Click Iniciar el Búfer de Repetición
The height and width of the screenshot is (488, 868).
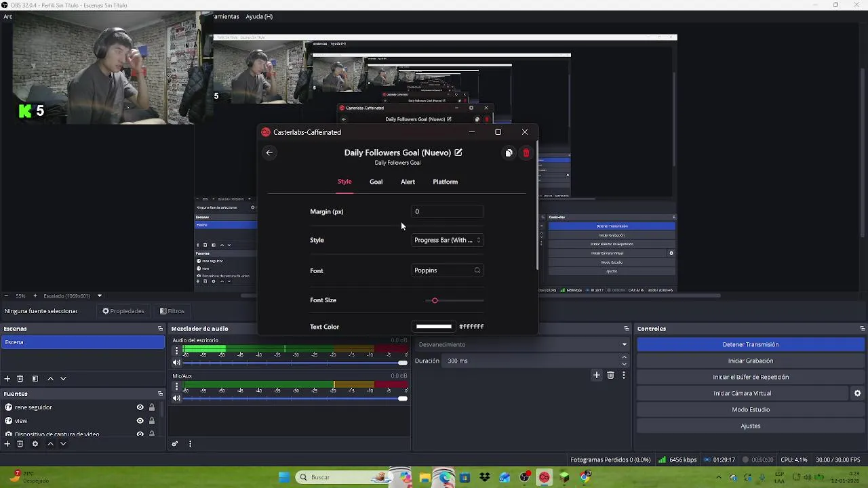pyautogui.click(x=750, y=377)
